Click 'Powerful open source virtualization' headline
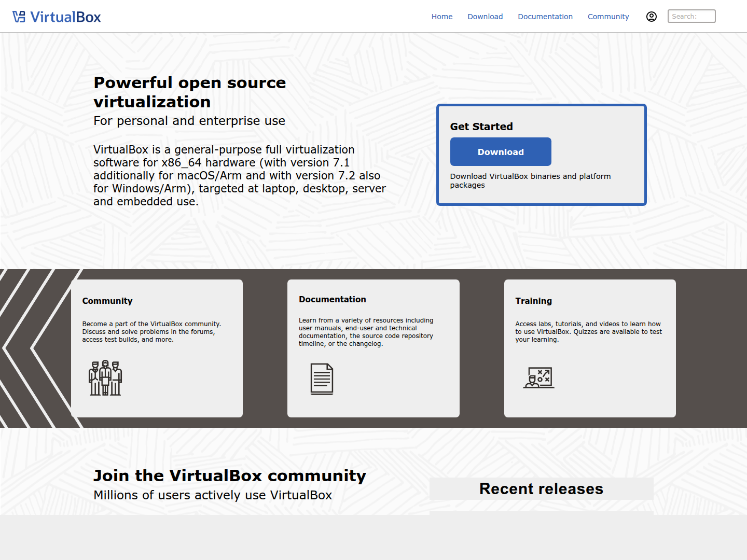Screen dimensions: 747x560 coord(190,92)
